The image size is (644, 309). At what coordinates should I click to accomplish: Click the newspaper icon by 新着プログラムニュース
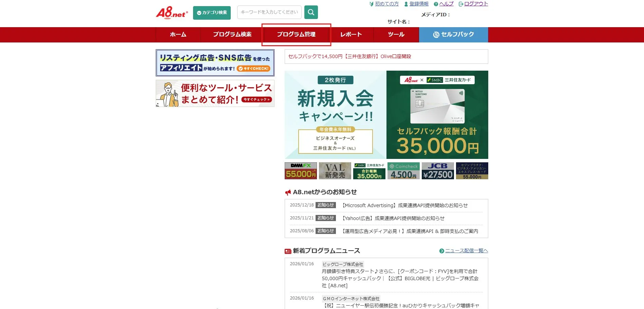(x=288, y=251)
